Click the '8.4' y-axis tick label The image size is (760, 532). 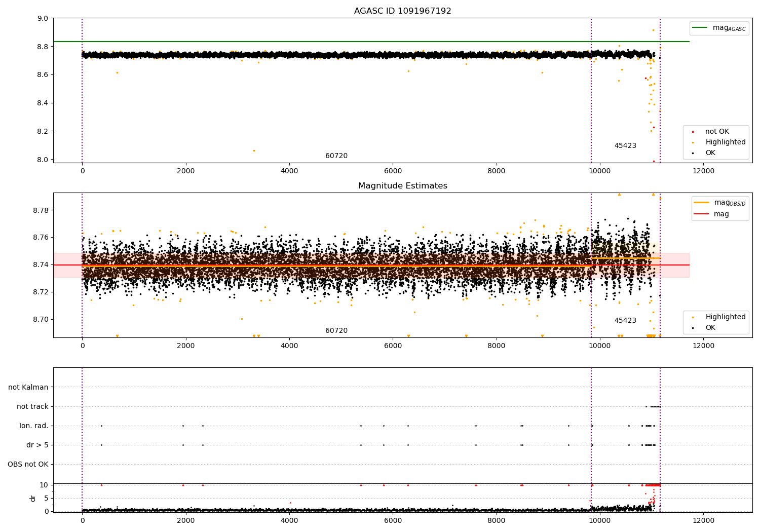click(43, 103)
